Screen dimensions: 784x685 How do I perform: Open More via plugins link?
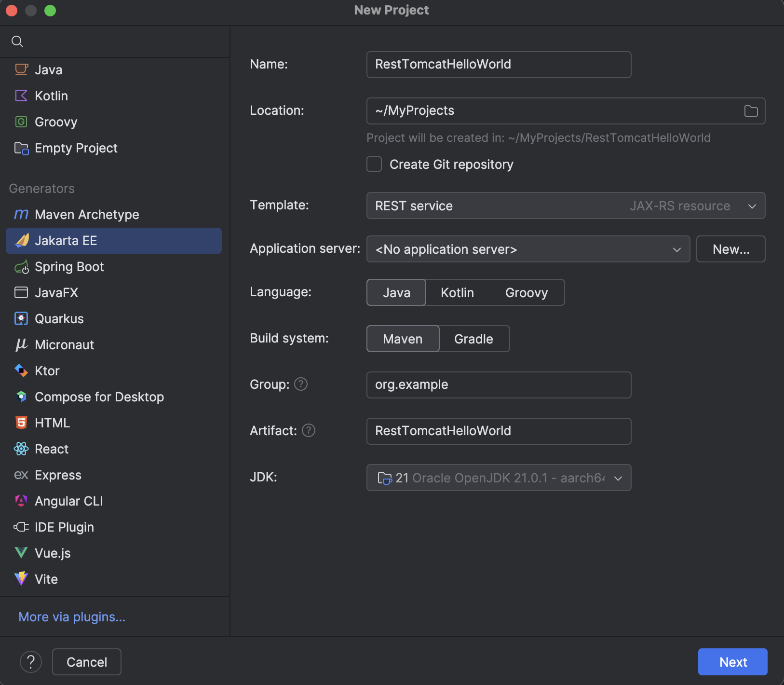pyautogui.click(x=71, y=616)
